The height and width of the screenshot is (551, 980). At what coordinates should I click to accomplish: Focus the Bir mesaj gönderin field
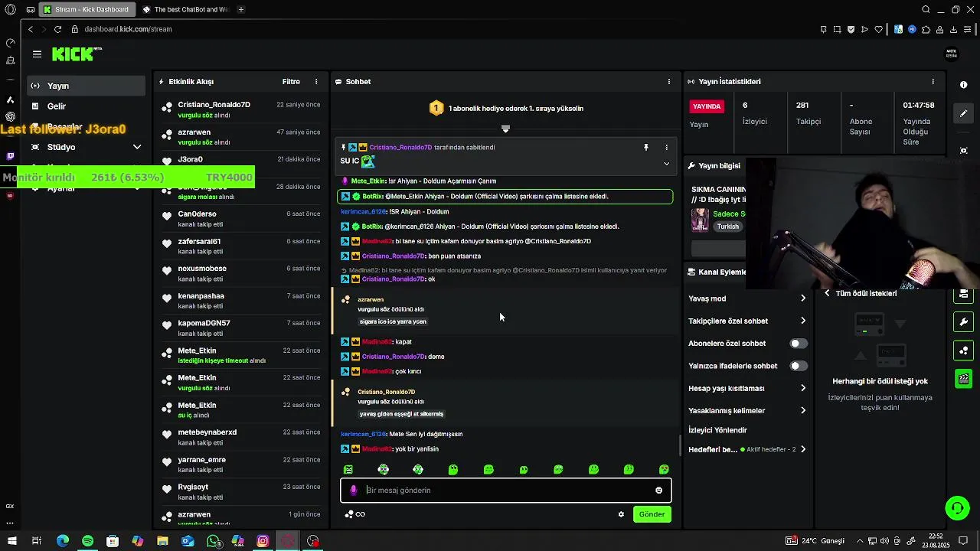(505, 491)
